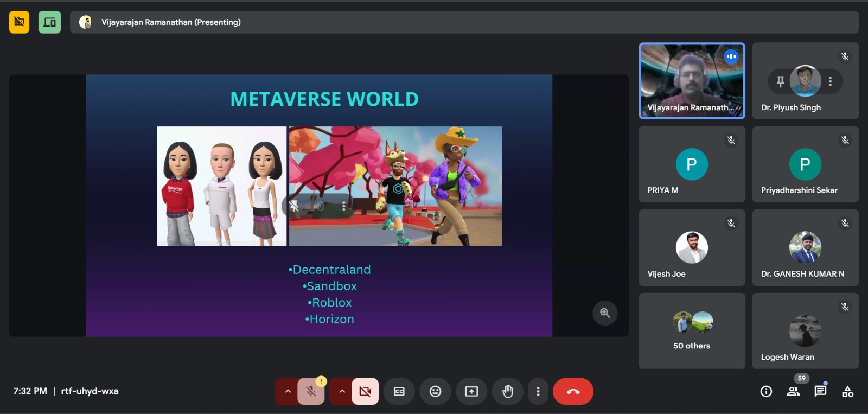This screenshot has width=868, height=414.
Task: Select the PRIYA M participant tile
Action: coord(692,164)
